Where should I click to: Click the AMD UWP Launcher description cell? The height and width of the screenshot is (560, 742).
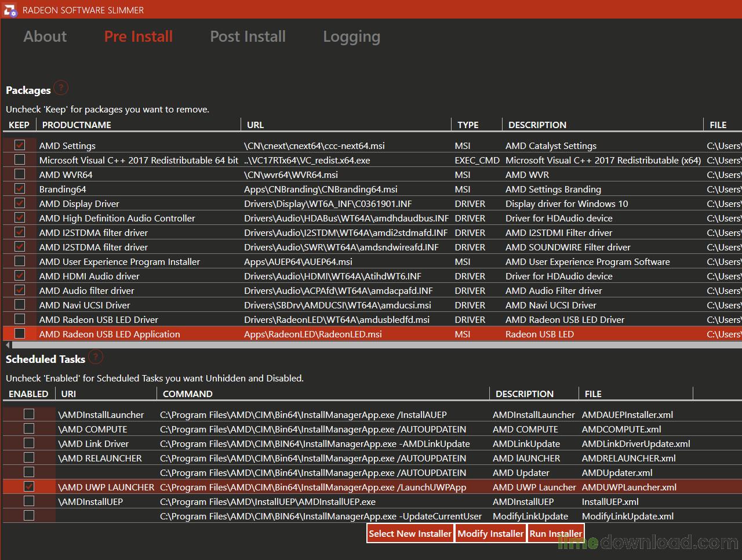(x=534, y=487)
